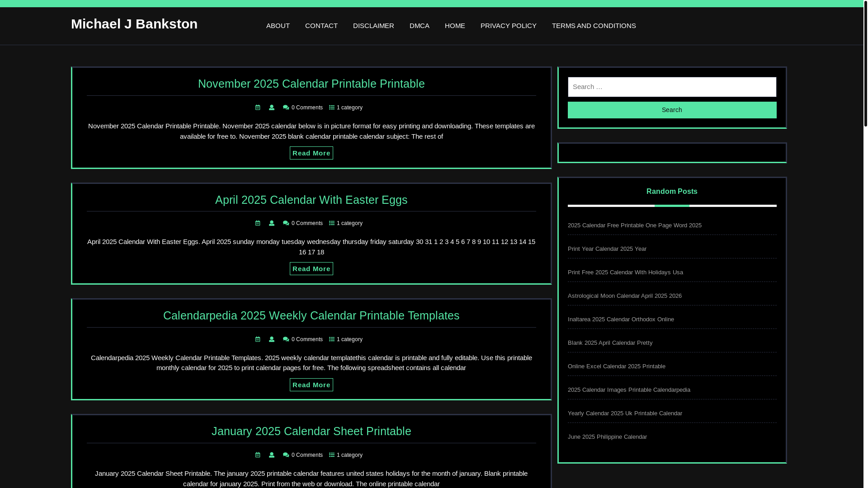Open June 2025 Philippine Calendar

pos(607,437)
